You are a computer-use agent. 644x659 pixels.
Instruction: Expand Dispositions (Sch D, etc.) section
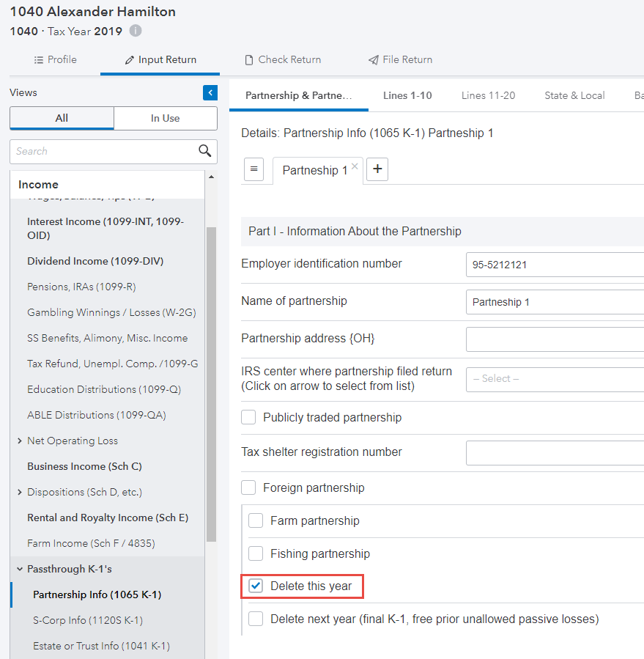click(19, 492)
